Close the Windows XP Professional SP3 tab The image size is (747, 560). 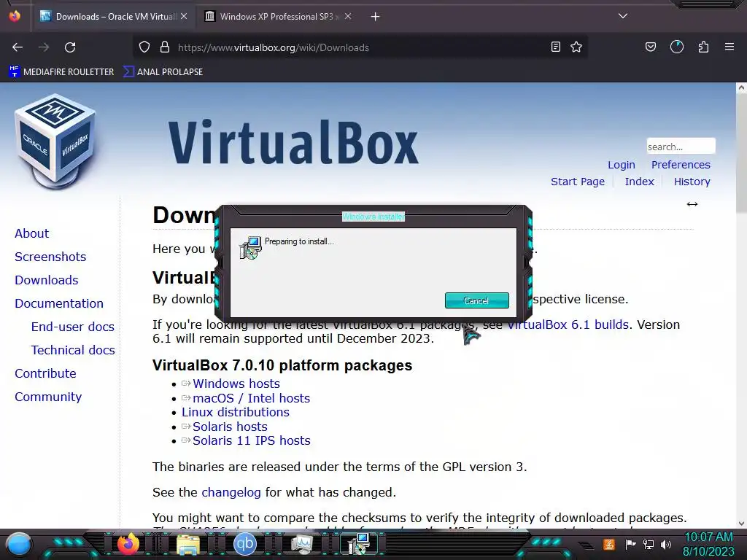point(348,17)
